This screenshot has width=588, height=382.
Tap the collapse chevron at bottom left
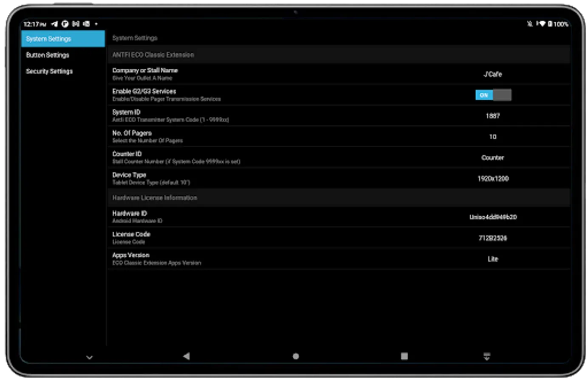pyautogui.click(x=89, y=357)
